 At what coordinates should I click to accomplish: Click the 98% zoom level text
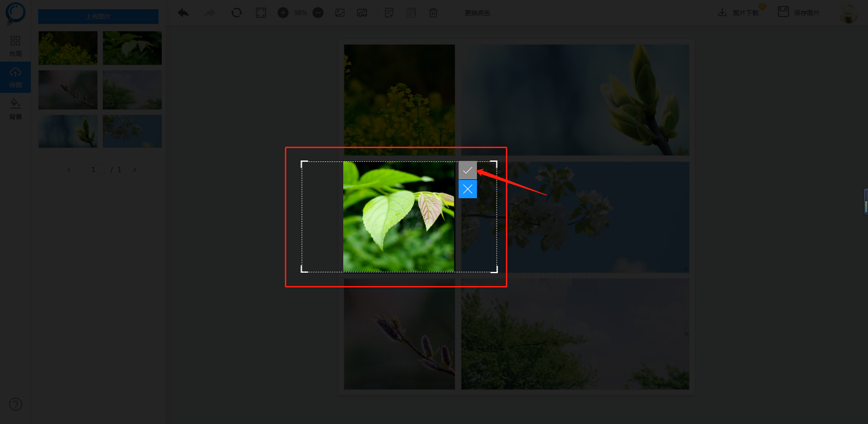(x=301, y=13)
